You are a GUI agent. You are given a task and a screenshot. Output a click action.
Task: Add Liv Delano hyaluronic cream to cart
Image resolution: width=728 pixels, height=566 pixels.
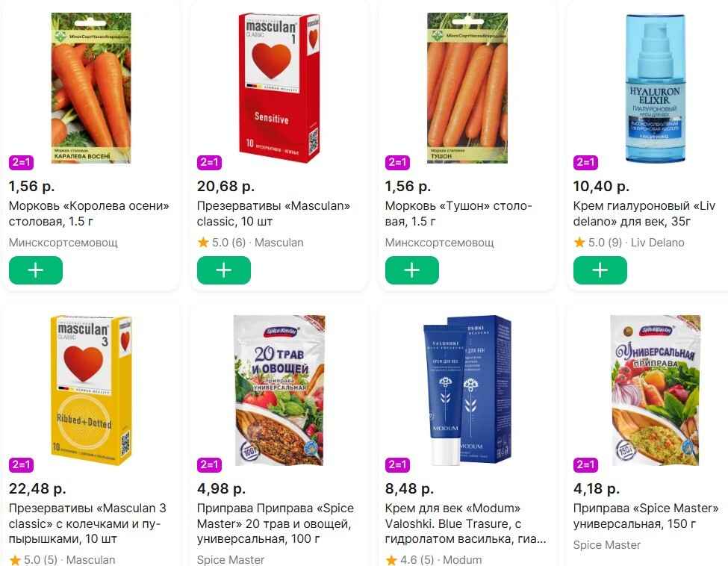600,270
